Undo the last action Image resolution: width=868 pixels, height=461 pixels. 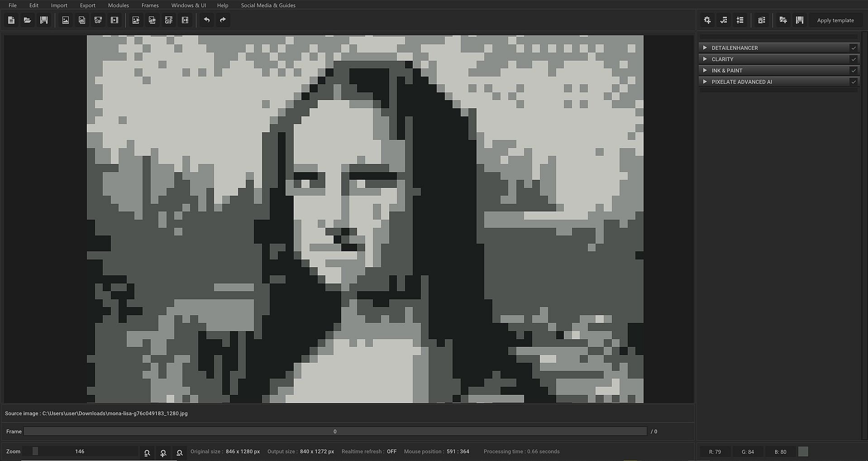pyautogui.click(x=207, y=20)
